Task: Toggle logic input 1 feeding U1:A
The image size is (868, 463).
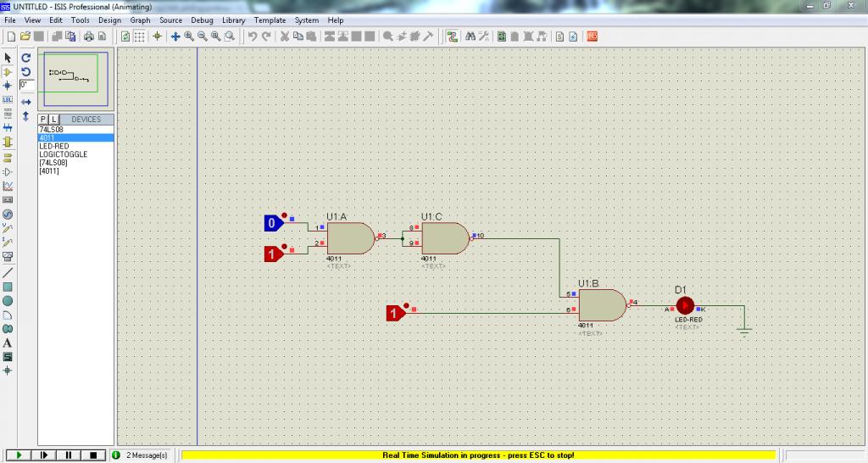Action: (x=274, y=254)
